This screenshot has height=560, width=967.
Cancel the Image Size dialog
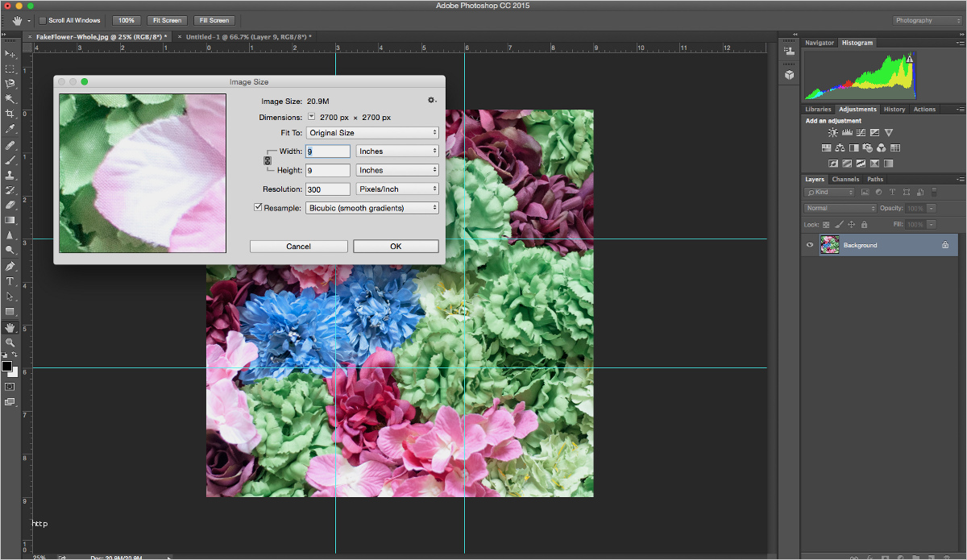pyautogui.click(x=298, y=246)
